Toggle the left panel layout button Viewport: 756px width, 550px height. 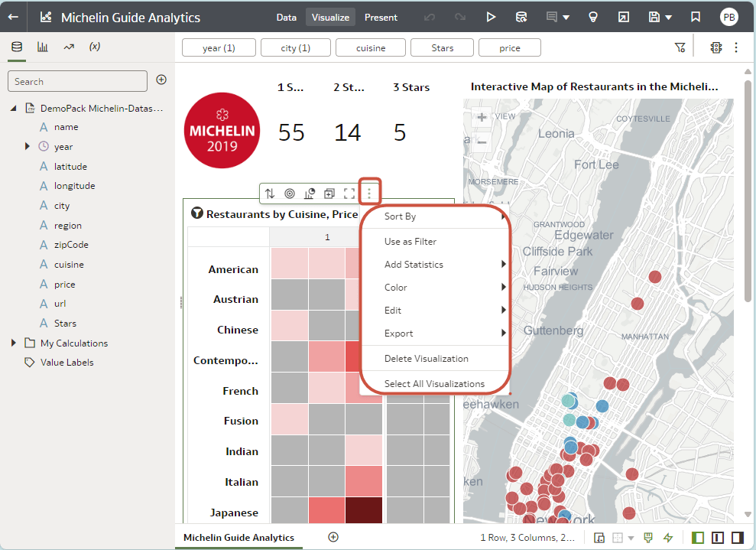[x=697, y=538]
